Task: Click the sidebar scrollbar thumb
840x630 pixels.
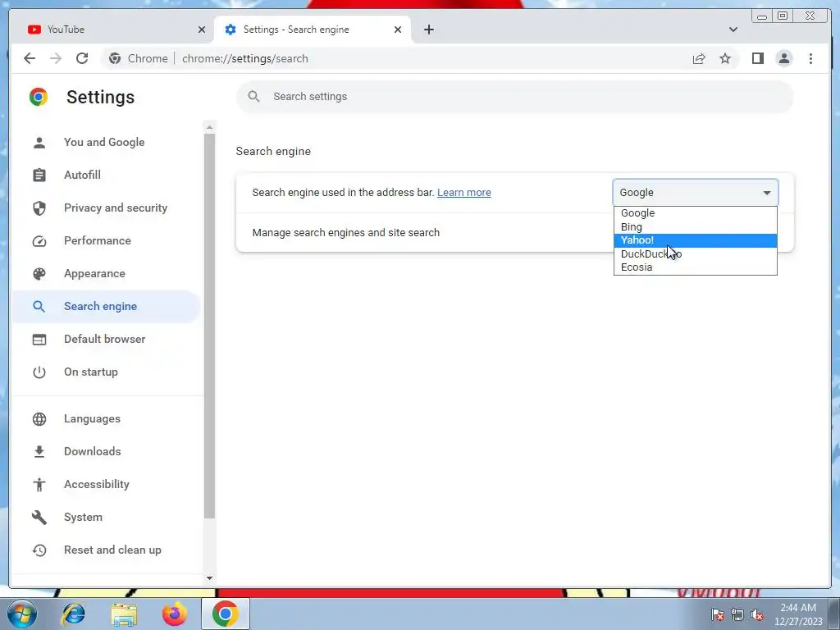Action: pyautogui.click(x=209, y=326)
